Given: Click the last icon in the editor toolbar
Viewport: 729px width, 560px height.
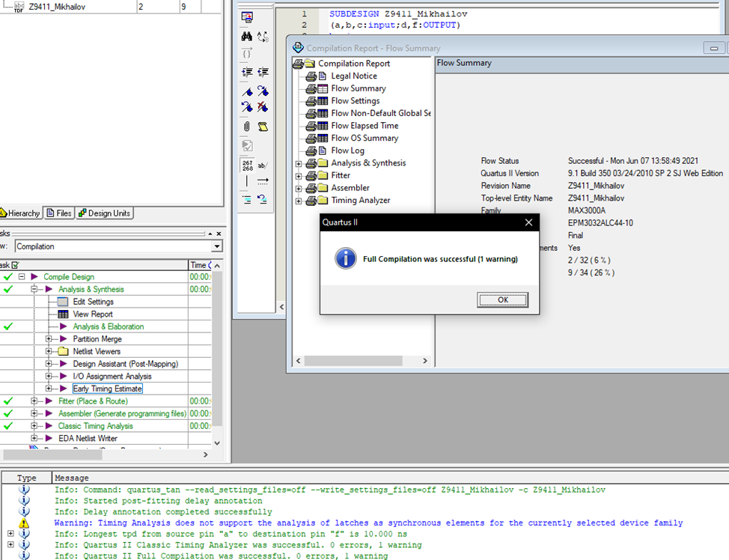Looking at the screenshot, I should tap(263, 200).
